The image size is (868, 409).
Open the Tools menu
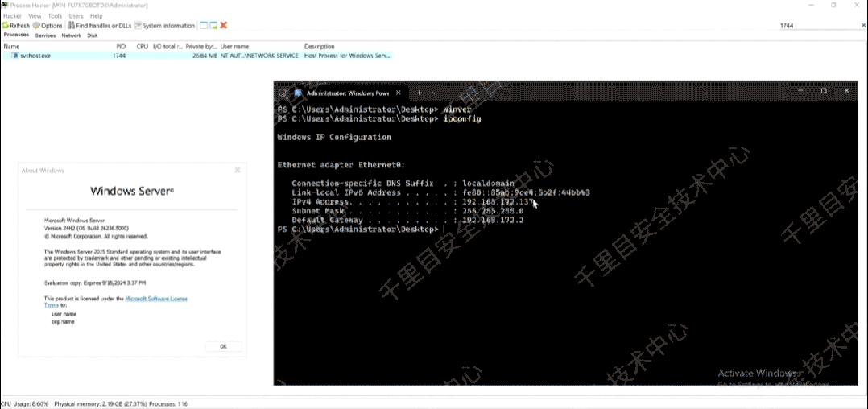pyautogui.click(x=55, y=16)
